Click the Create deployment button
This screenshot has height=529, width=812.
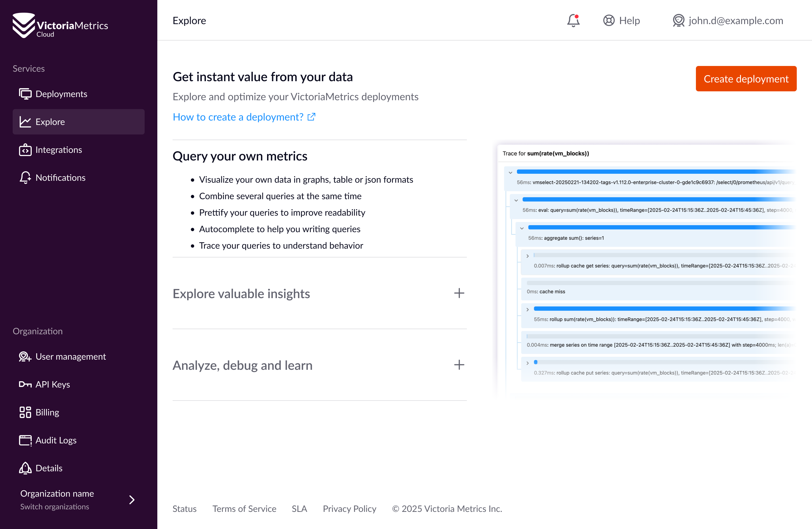point(746,79)
